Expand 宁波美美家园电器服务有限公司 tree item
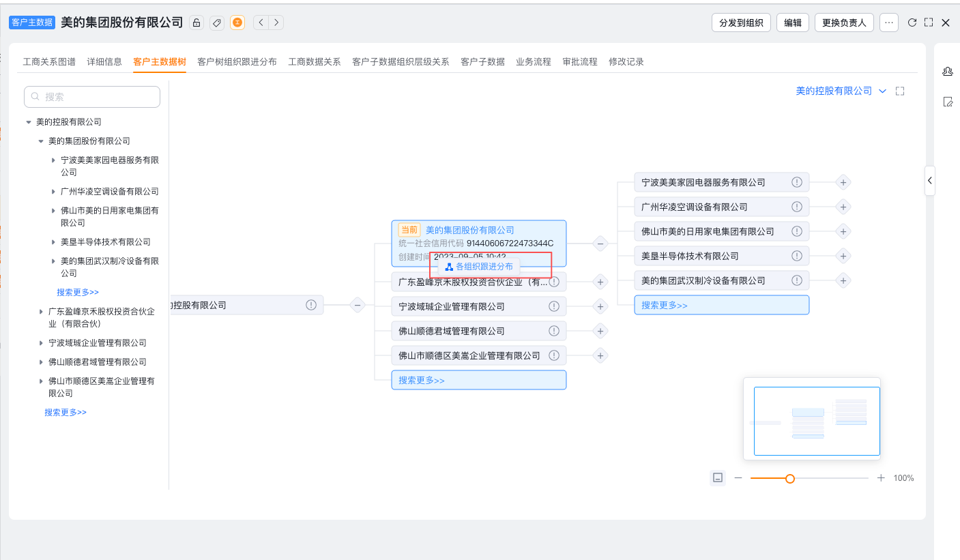Screen dimensions: 960x560 [x=53, y=160]
